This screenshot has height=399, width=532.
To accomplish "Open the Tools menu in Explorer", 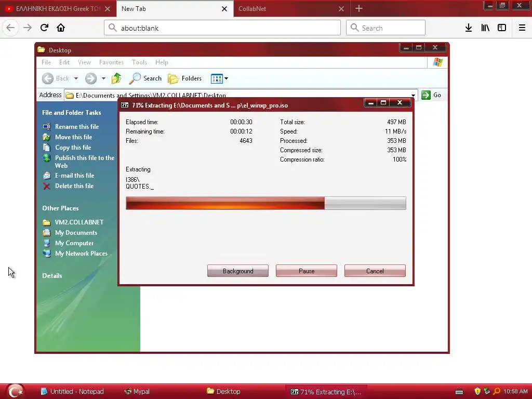I will click(x=139, y=62).
